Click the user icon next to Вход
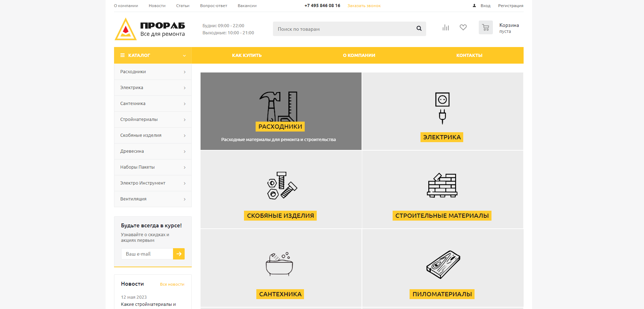Viewport: 644px width, 309px height. tap(475, 6)
